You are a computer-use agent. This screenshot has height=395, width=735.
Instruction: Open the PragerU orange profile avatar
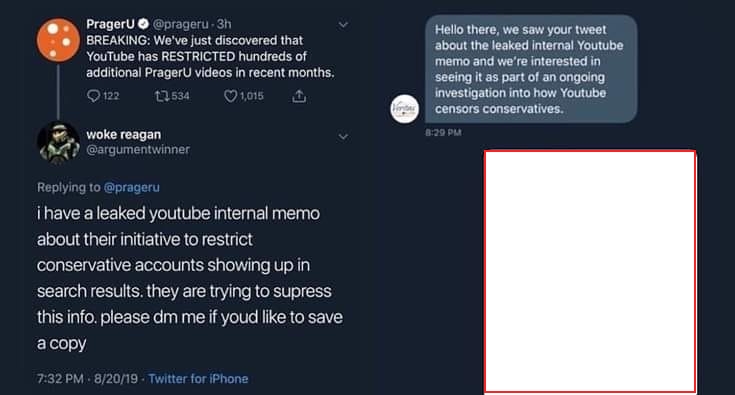pos(58,40)
